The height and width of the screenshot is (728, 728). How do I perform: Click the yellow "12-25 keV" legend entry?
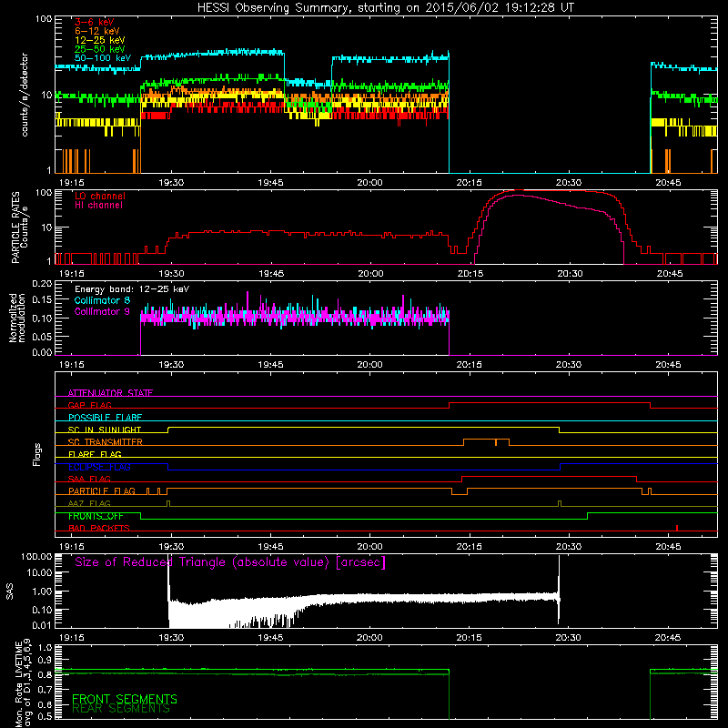100,40
